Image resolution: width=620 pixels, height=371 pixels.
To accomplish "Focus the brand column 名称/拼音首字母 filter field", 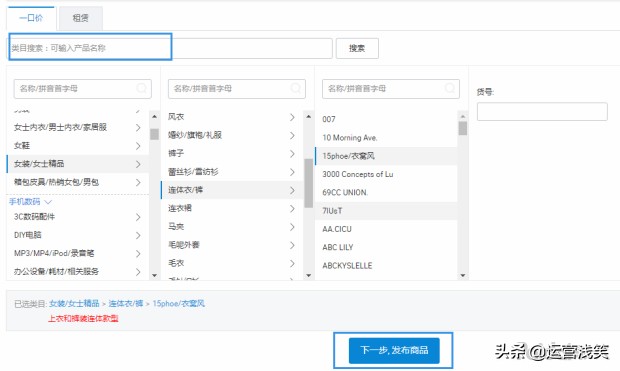I will pos(391,89).
